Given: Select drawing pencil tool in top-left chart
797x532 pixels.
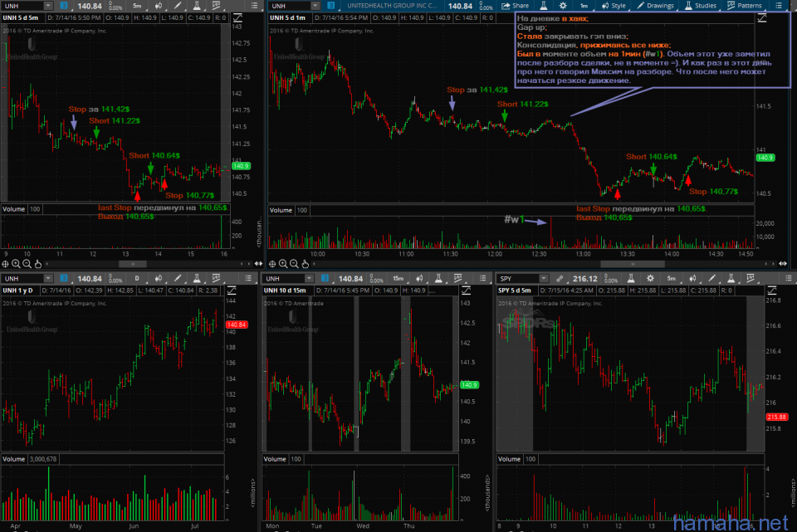Looking at the screenshot, I should point(178,6).
